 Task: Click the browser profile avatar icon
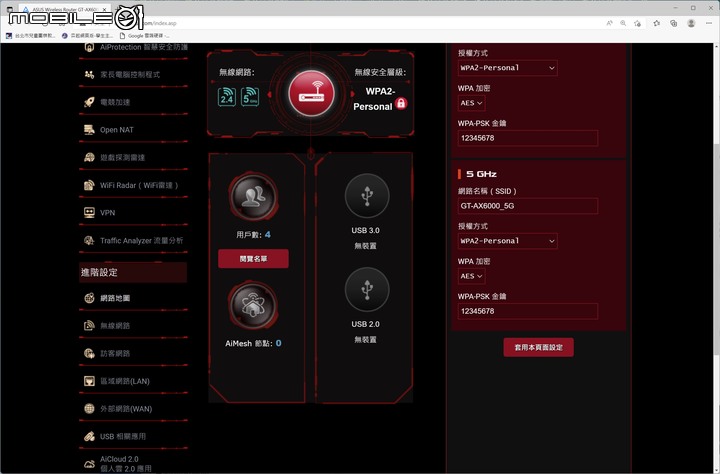pos(691,23)
